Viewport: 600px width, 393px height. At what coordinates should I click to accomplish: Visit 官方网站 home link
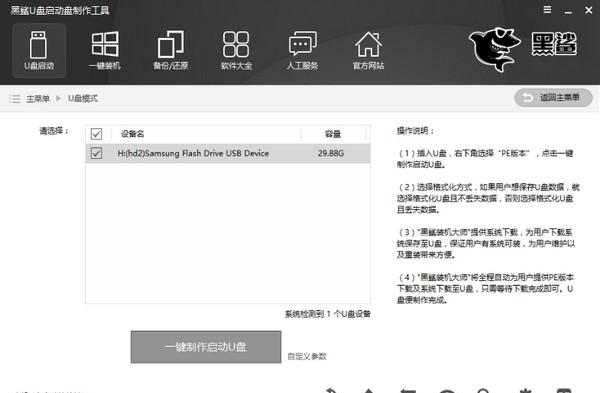point(368,50)
